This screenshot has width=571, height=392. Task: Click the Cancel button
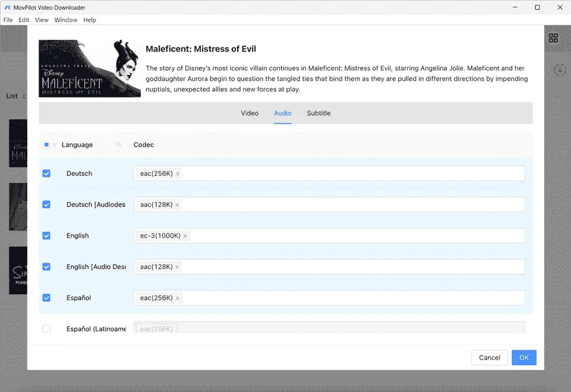(489, 357)
